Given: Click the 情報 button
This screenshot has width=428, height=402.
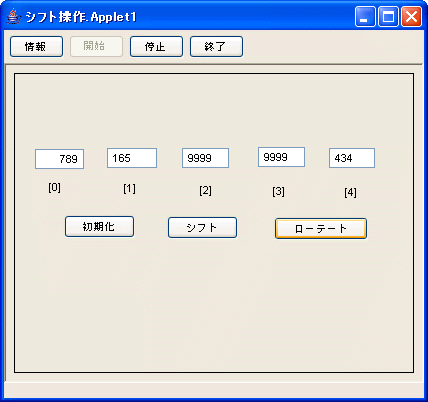Looking at the screenshot, I should coord(36,47).
